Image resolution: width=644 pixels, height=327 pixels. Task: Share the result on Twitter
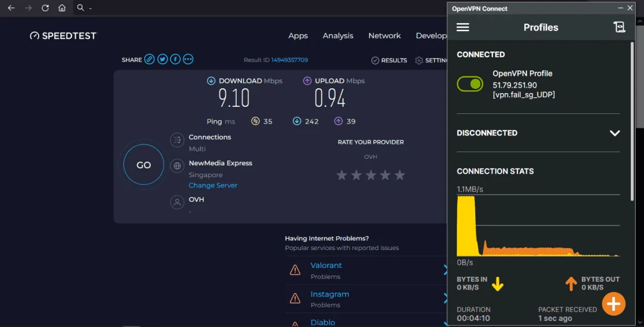pos(163,59)
